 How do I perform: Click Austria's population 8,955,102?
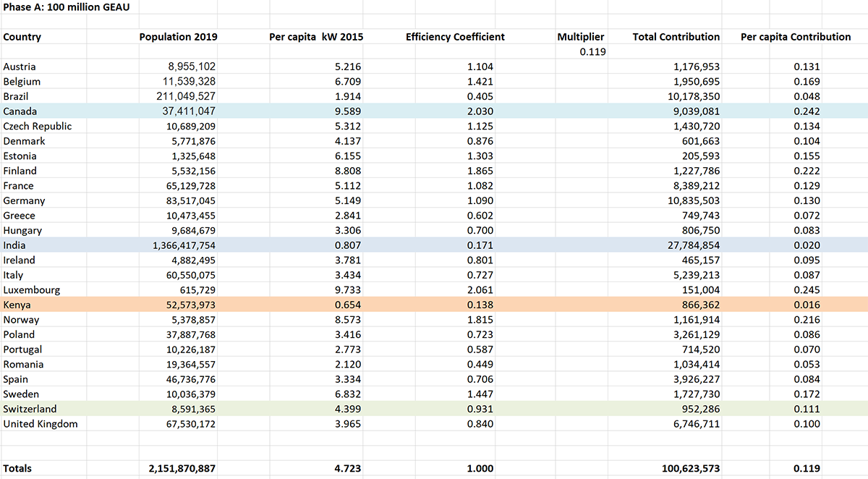pos(192,67)
